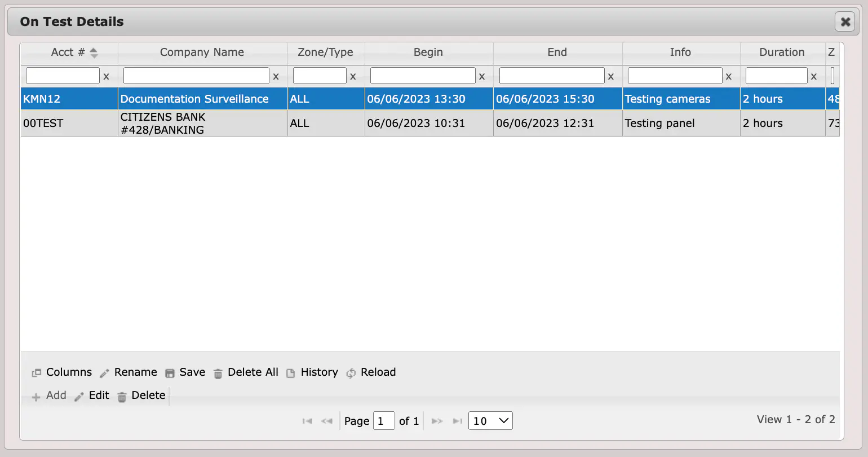Click CITIZENS BANK #428/BANKING cell
The height and width of the screenshot is (457, 868).
click(202, 123)
